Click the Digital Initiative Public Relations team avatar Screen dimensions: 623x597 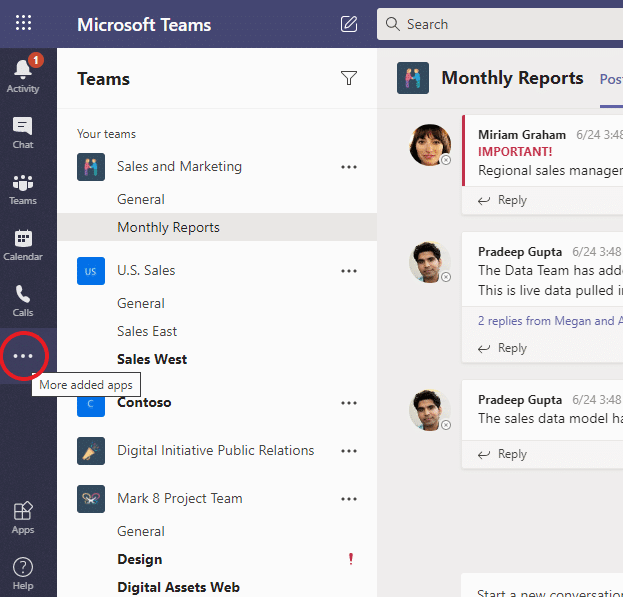click(91, 451)
